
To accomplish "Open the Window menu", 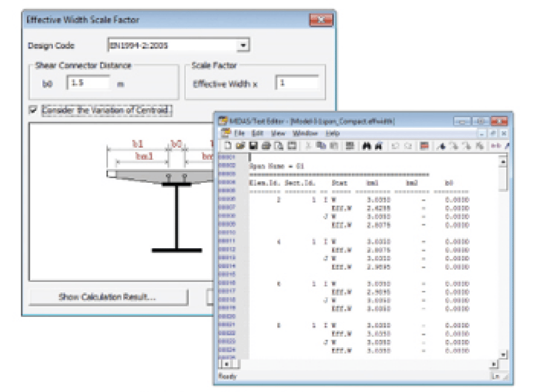I will click(x=305, y=133).
